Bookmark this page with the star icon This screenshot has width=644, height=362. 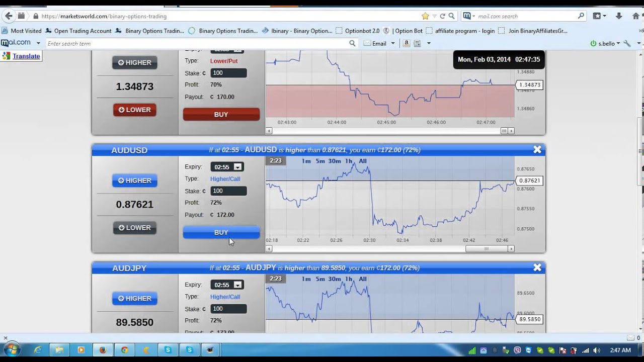pos(425,16)
